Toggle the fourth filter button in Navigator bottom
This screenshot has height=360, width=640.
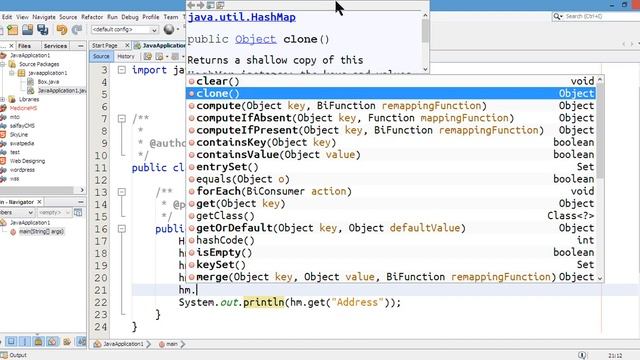pyautogui.click(x=52, y=341)
